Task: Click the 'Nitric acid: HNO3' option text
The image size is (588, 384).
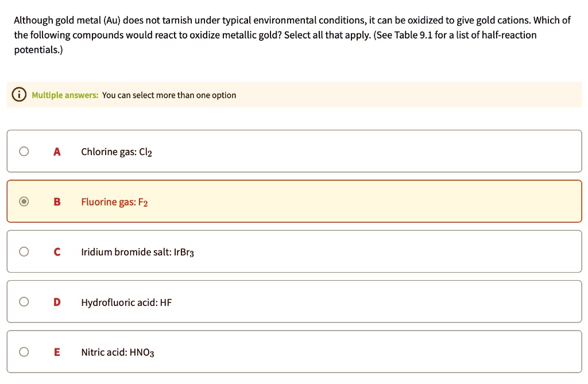Action: (x=118, y=352)
